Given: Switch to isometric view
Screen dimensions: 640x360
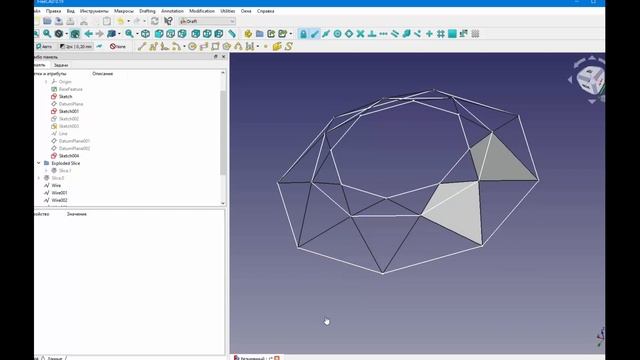Looking at the screenshot, I should [x=146, y=33].
